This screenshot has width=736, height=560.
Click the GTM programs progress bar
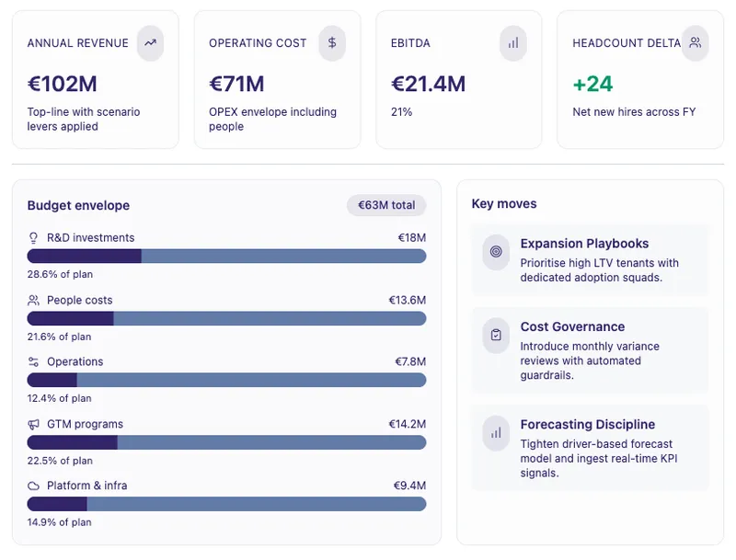point(226,442)
